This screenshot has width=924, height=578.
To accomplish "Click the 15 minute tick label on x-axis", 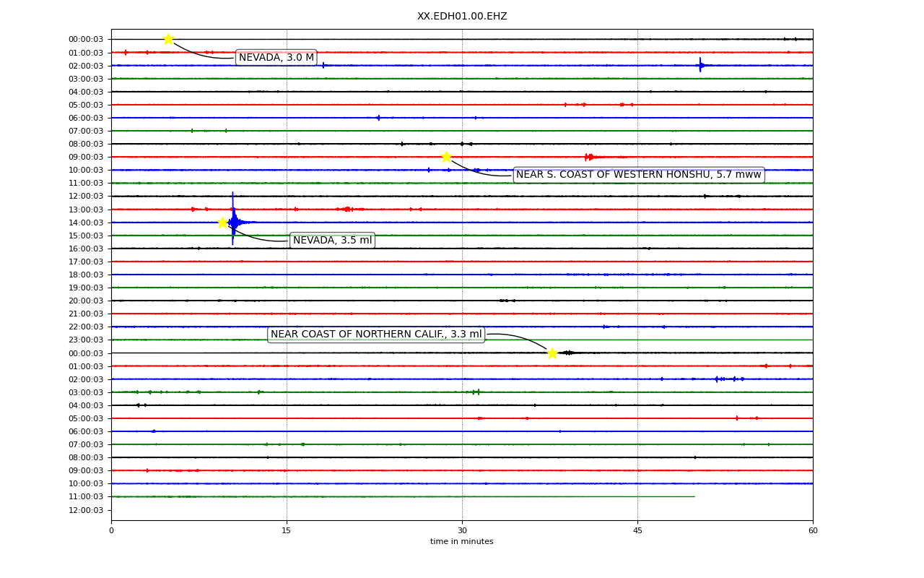I will [287, 531].
